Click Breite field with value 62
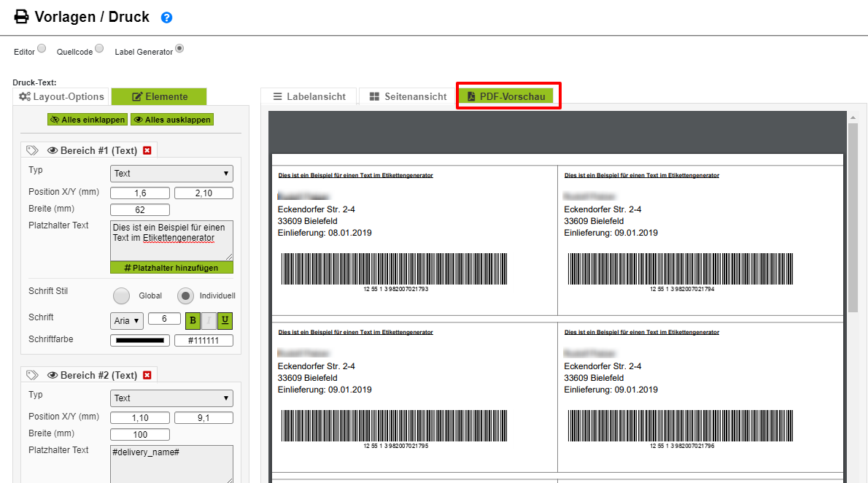 pos(140,210)
